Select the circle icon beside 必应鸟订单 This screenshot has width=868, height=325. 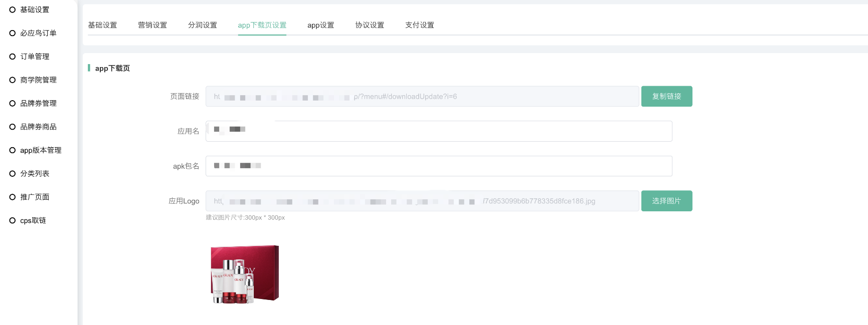[13, 33]
